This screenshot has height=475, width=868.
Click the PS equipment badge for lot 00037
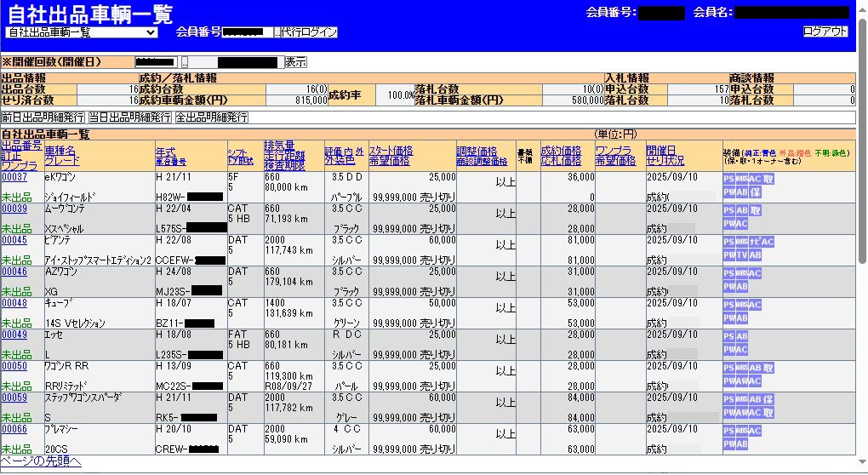(x=728, y=179)
